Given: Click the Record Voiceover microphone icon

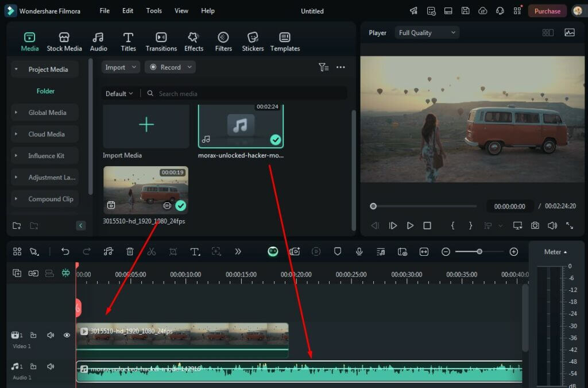Looking at the screenshot, I should click(x=359, y=251).
